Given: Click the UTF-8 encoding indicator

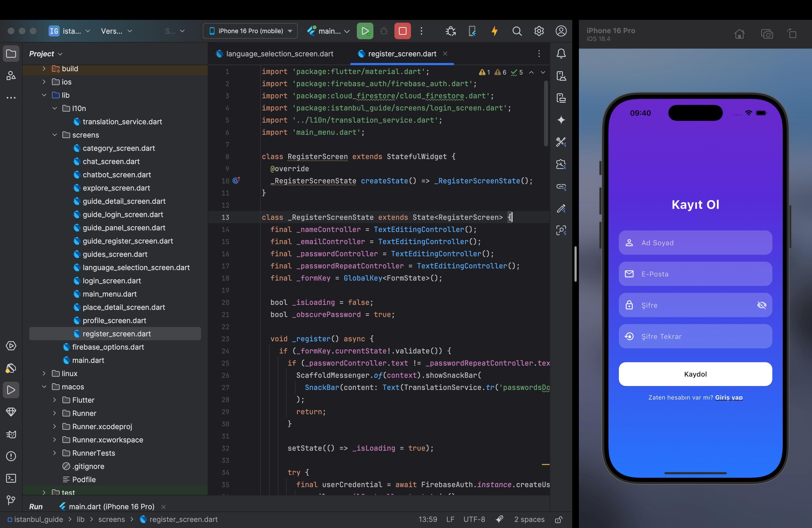Looking at the screenshot, I should coord(474,519).
